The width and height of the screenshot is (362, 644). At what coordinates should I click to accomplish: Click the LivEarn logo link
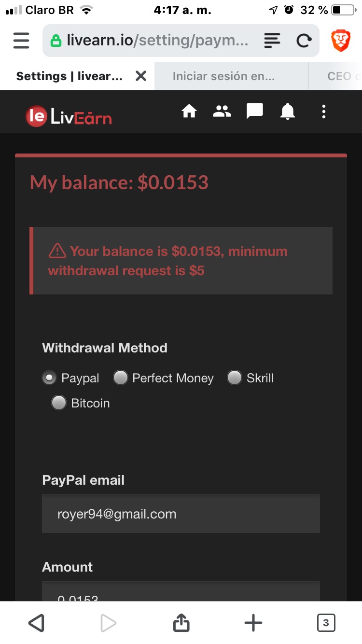(x=69, y=116)
